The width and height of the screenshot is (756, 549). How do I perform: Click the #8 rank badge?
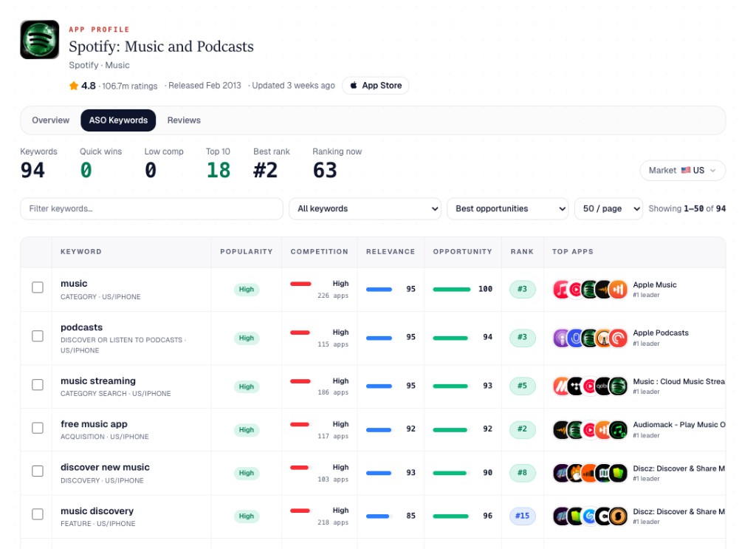pos(522,473)
